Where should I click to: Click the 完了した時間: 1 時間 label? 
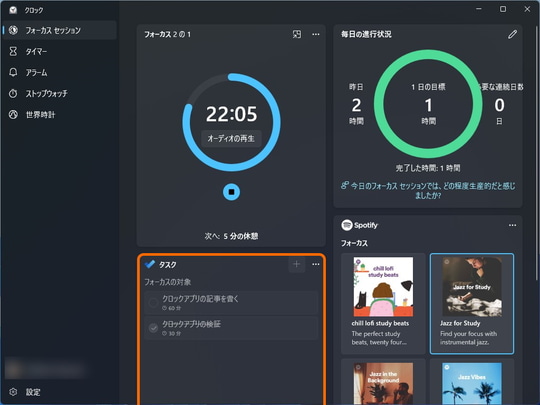(x=428, y=168)
